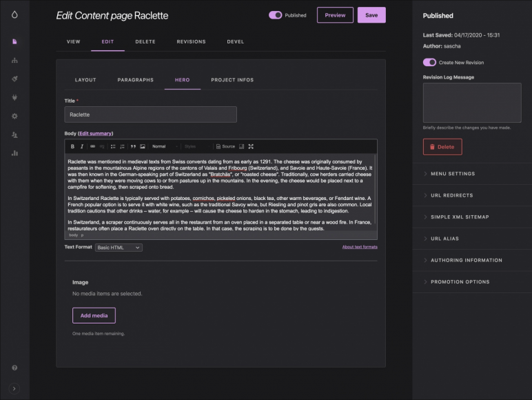
Task: Click the insert image toolbar icon
Action: pos(143,146)
